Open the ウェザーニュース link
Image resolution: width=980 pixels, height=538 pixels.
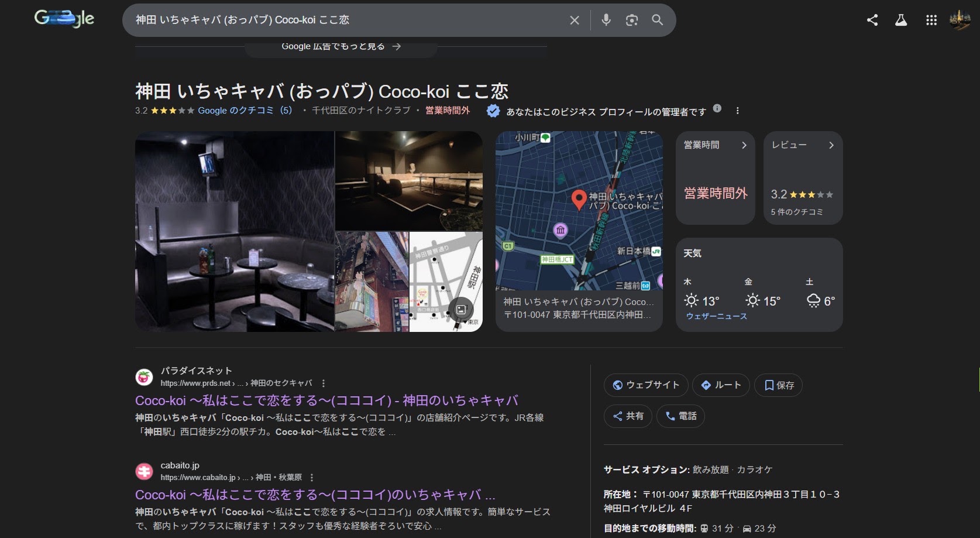tap(716, 316)
